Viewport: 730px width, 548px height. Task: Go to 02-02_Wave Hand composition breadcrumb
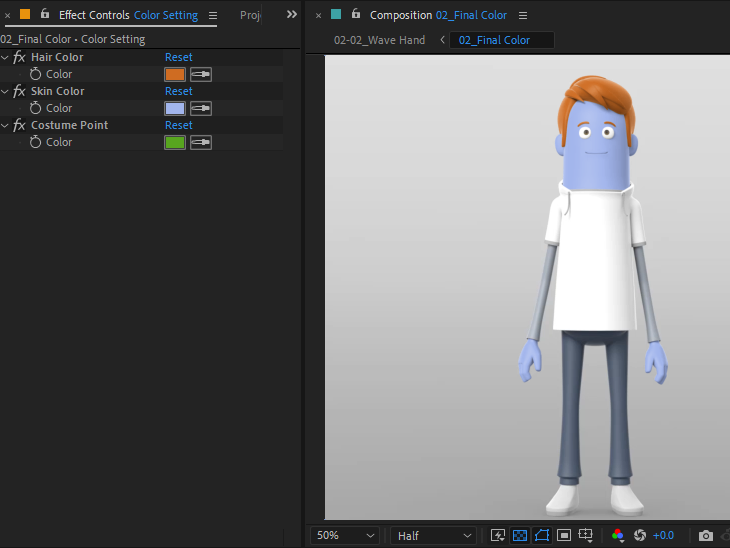point(379,40)
